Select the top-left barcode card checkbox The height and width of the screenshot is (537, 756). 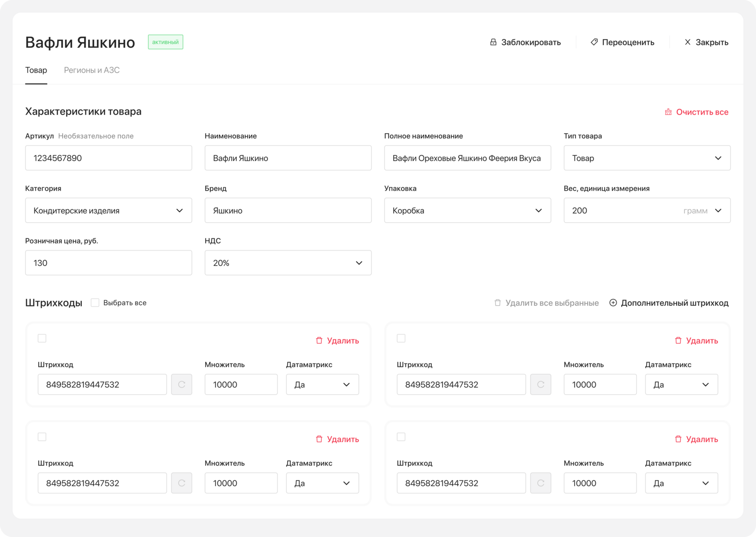pyautogui.click(x=42, y=338)
